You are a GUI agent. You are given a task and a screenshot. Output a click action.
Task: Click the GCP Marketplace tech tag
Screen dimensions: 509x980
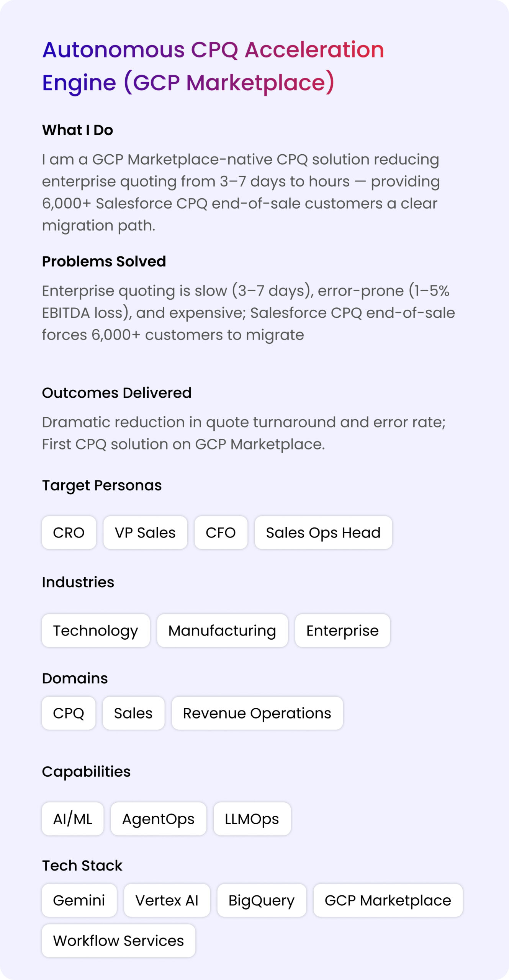[388, 900]
